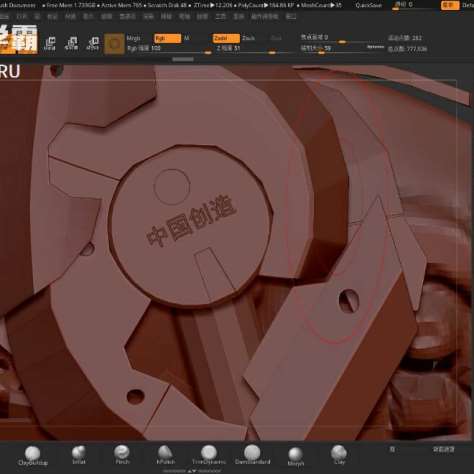Viewport: 474px width, 474px height.
Task: Activate the Move mode icon
Action: (50, 44)
